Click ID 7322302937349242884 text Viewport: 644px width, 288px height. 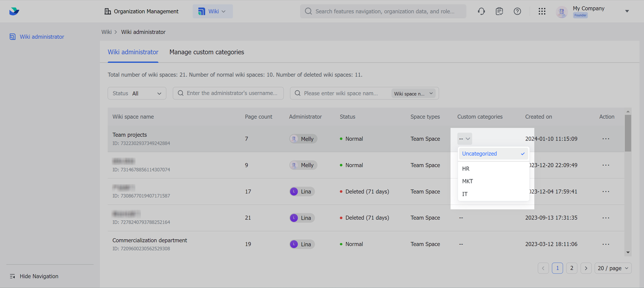point(141,143)
